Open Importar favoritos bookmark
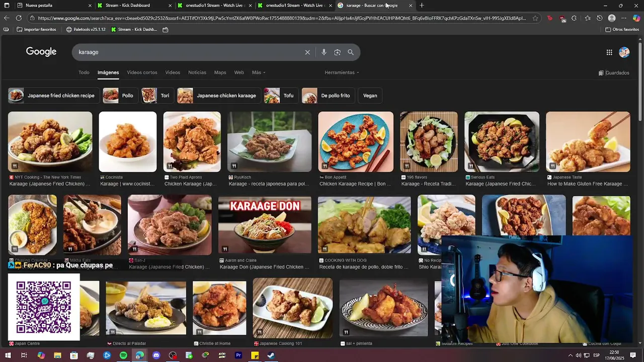Screen dimensions: 644x362 (x=37, y=30)
